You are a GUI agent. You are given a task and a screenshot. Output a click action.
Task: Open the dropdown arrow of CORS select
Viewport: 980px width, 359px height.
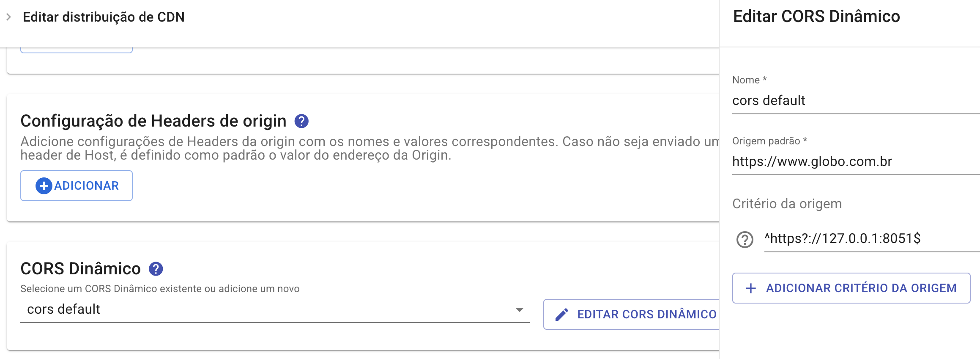pyautogui.click(x=520, y=309)
